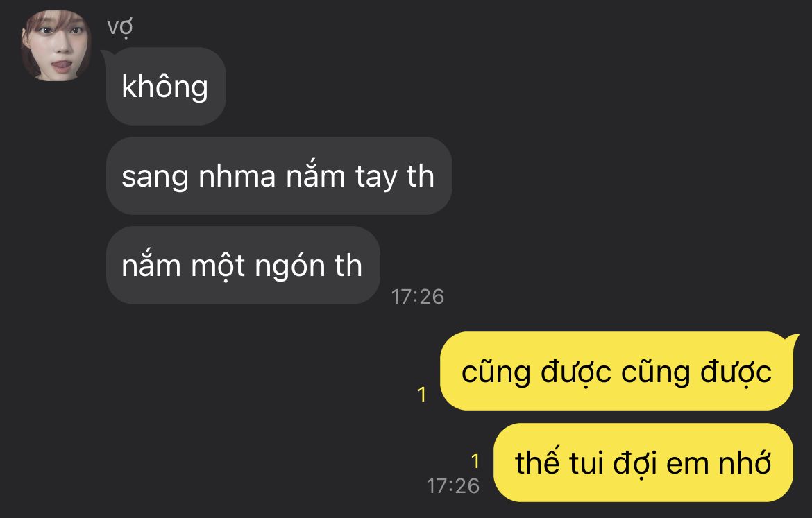The width and height of the screenshot is (812, 518).
Task: Click unread count "1" beside "thế tui đợi" message
Action: tap(475, 460)
